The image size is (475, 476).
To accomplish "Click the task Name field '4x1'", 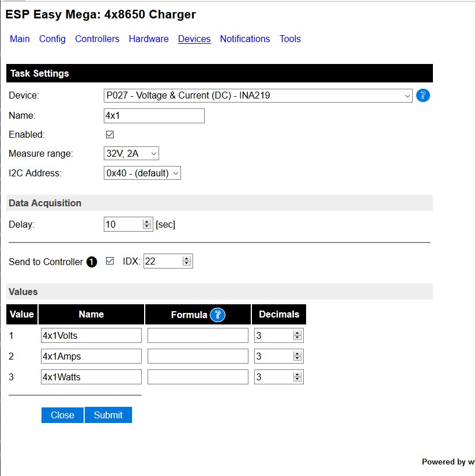I will pyautogui.click(x=154, y=116).
